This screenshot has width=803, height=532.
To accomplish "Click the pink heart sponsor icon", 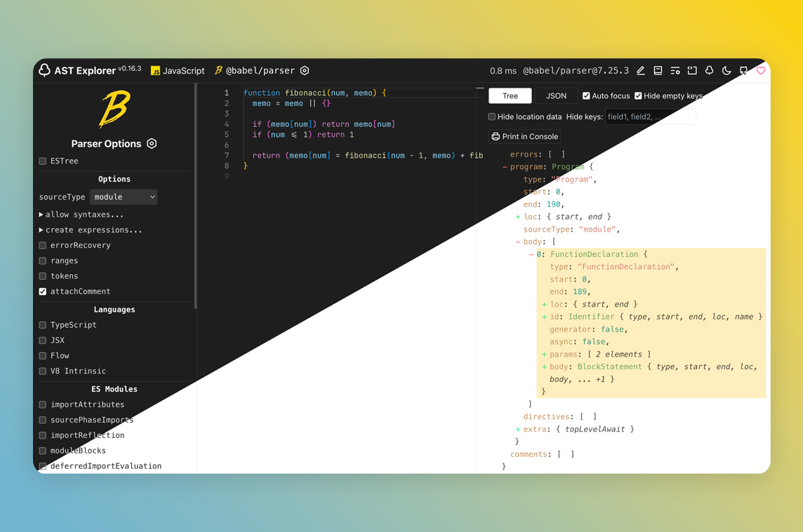I will point(761,71).
